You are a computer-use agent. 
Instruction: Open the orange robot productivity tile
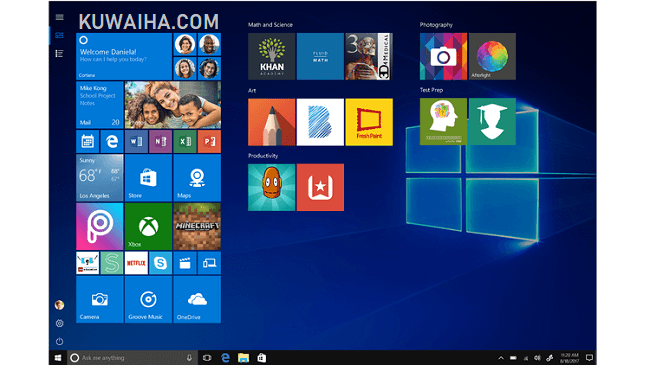[272, 187]
